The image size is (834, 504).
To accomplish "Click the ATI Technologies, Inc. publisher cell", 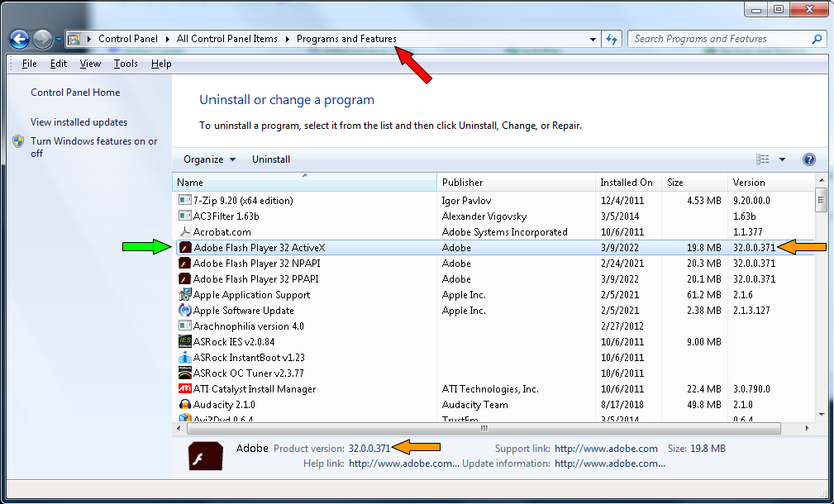I will coord(490,389).
